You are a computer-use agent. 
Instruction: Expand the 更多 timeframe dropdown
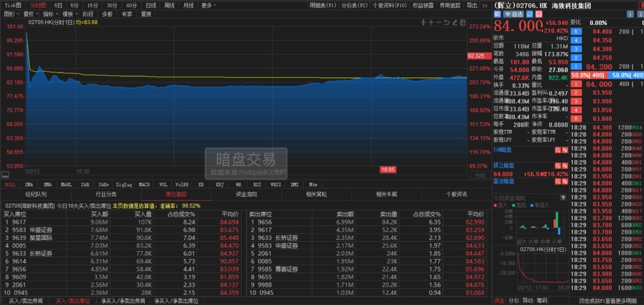(x=208, y=5)
